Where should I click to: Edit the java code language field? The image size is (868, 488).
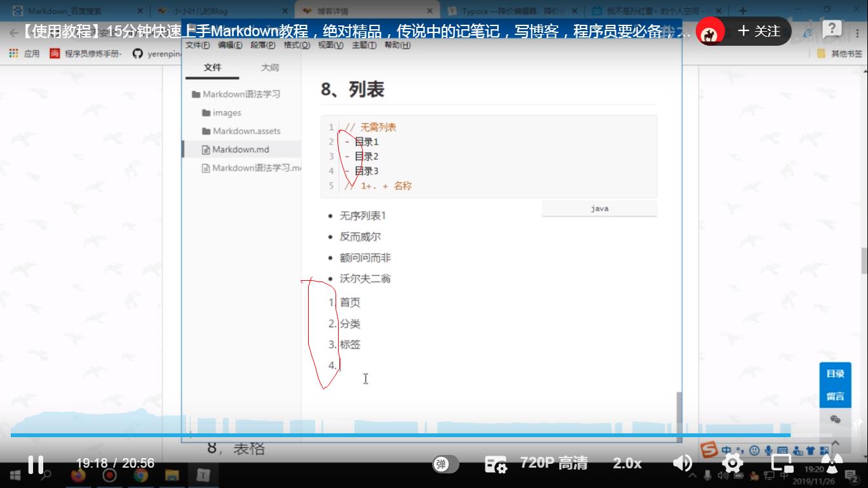(599, 208)
